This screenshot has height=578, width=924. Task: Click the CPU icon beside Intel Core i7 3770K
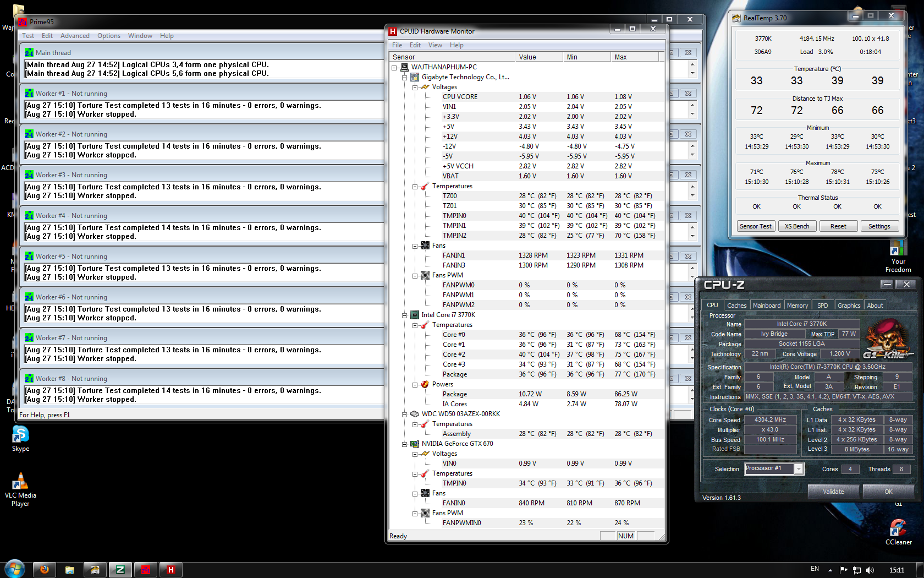pos(415,315)
